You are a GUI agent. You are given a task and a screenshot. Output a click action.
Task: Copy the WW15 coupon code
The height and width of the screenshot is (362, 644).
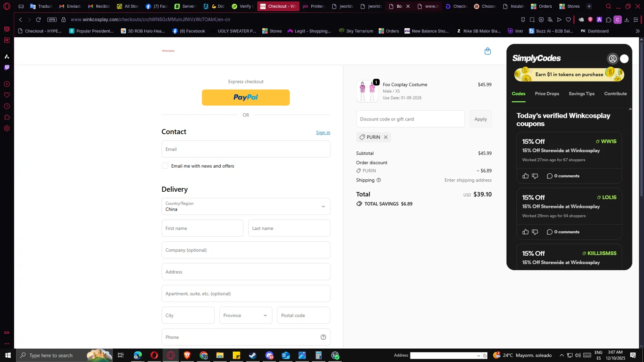606,142
